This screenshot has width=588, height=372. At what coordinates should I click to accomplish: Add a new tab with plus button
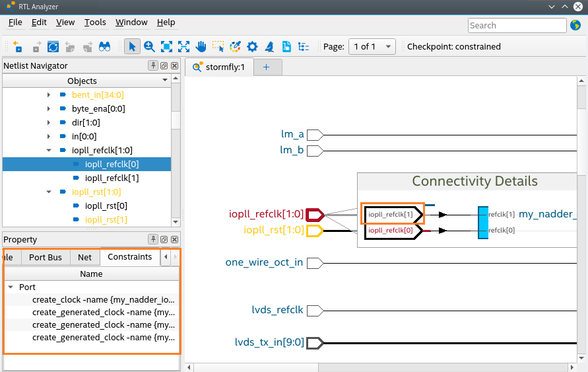[x=267, y=67]
